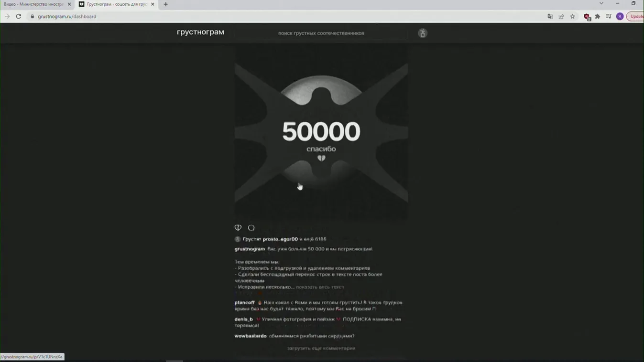Click the broken heart icon to like the post

point(238,228)
